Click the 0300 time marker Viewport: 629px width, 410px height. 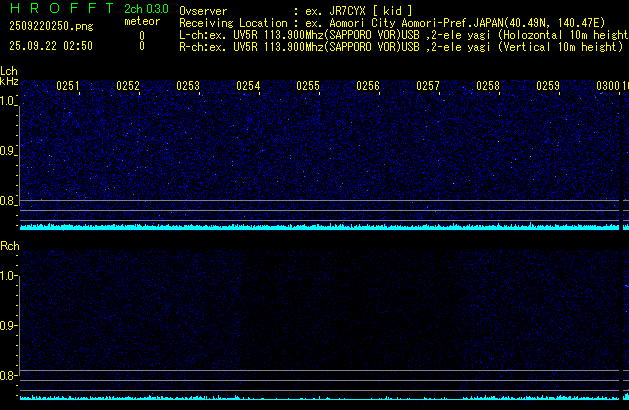coord(608,86)
